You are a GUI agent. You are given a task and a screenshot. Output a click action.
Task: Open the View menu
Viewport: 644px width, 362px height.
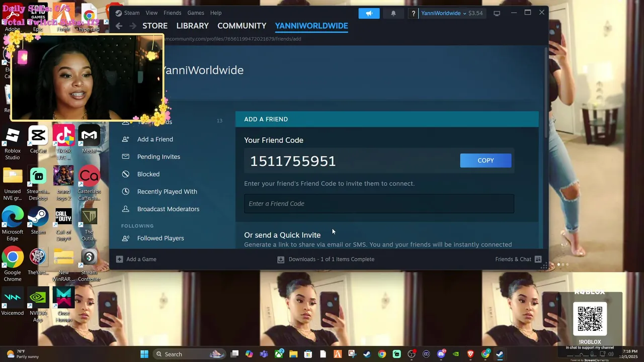coord(151,13)
